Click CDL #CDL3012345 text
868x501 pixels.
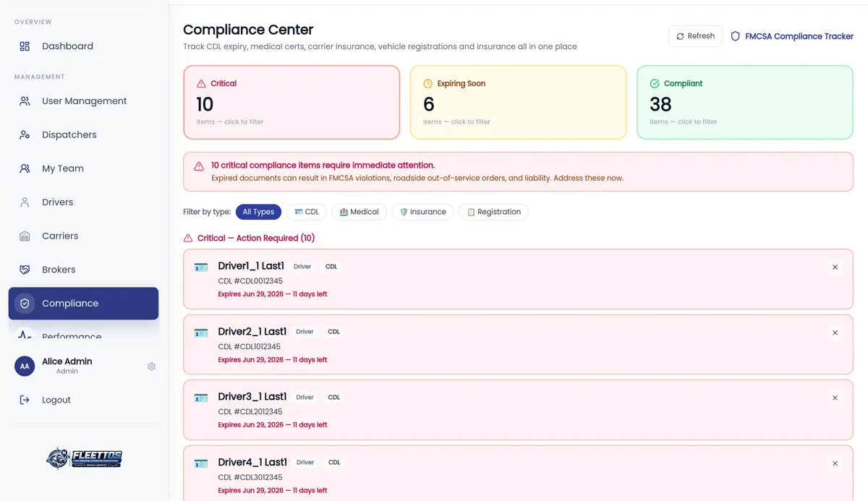tap(250, 477)
